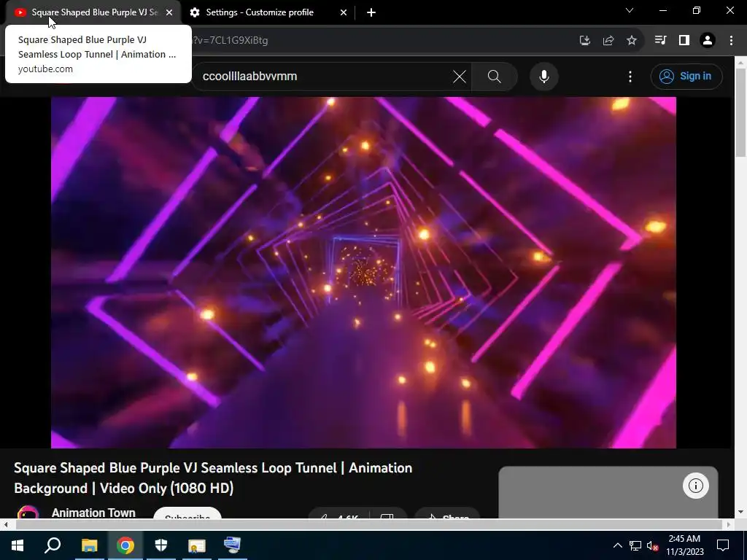Click the info icon on the side card
Screen dimensions: 747x560
(x=695, y=486)
